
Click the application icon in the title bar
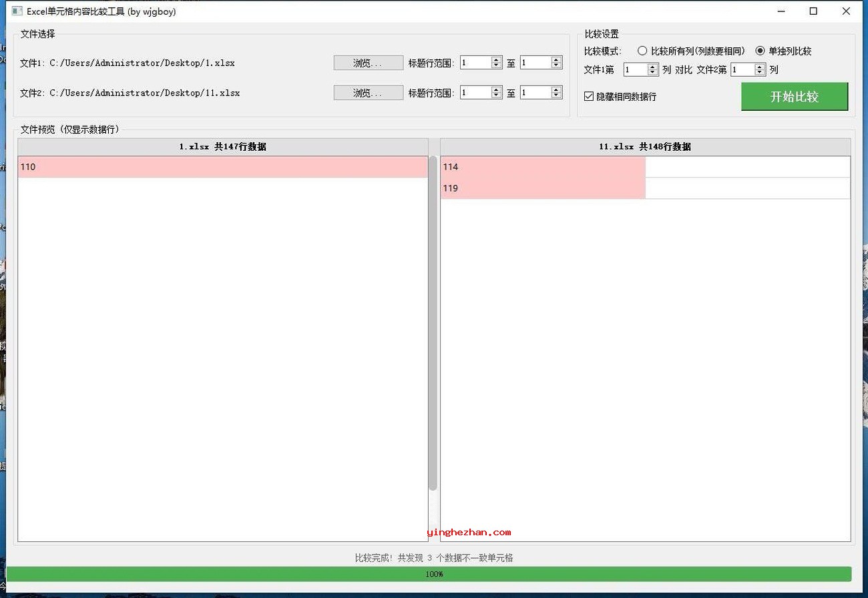point(17,11)
